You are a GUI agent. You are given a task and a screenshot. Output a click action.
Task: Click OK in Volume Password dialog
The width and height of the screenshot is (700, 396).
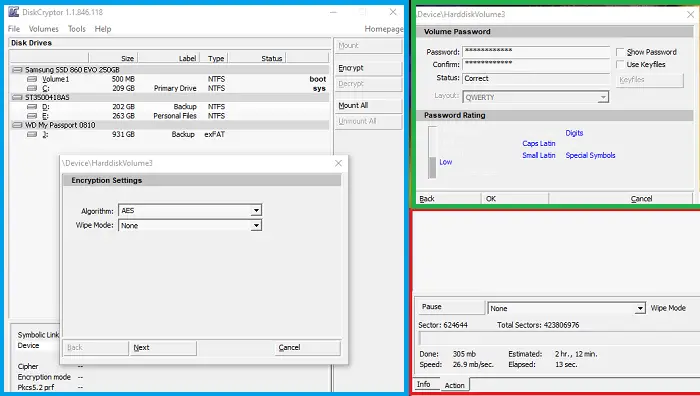[x=515, y=199]
